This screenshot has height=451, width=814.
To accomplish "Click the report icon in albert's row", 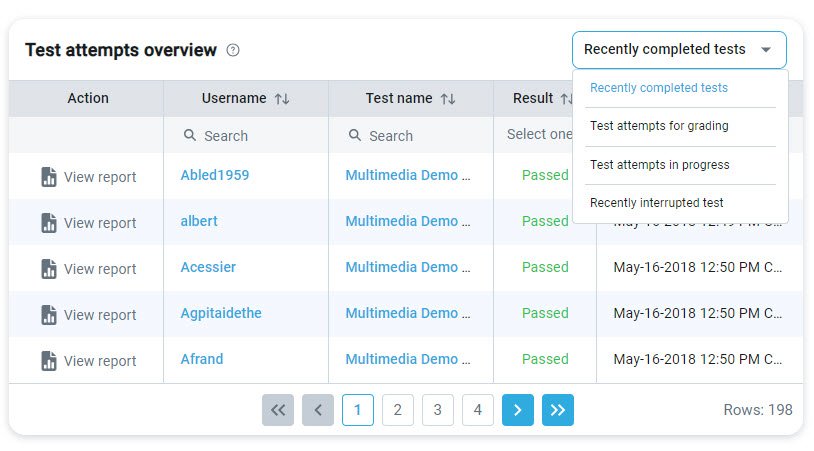I will tap(49, 223).
